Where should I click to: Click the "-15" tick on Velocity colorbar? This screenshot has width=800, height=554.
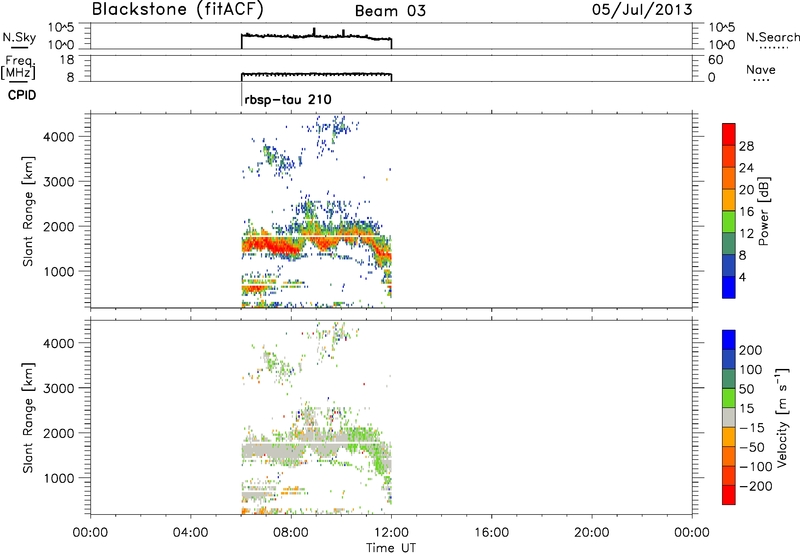tap(752, 427)
